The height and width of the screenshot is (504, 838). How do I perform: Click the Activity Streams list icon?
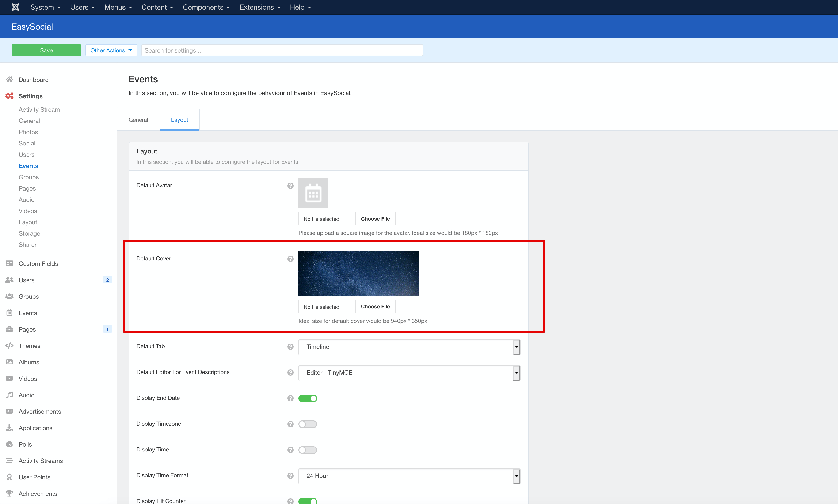10,461
